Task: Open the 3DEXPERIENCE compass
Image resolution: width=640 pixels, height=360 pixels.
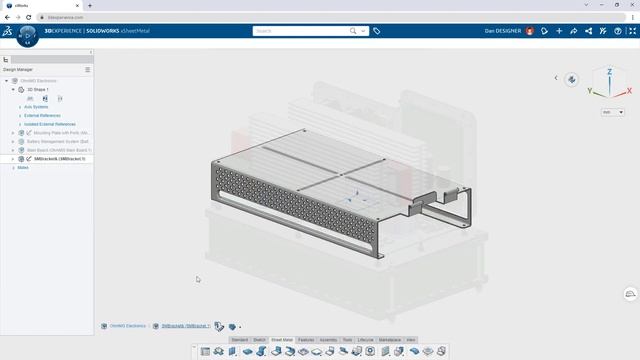Action: 27,36
